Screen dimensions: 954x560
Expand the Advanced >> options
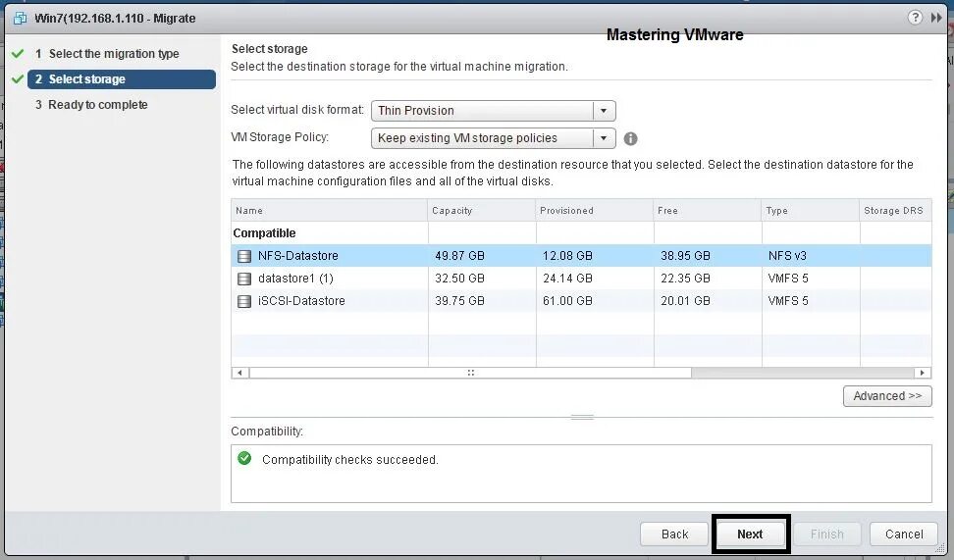(x=887, y=396)
